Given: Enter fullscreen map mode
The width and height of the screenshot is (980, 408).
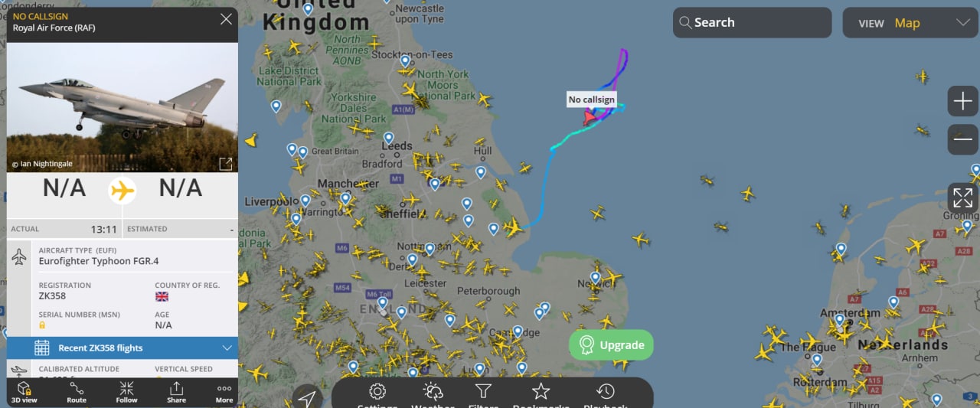Looking at the screenshot, I should coord(962,197).
